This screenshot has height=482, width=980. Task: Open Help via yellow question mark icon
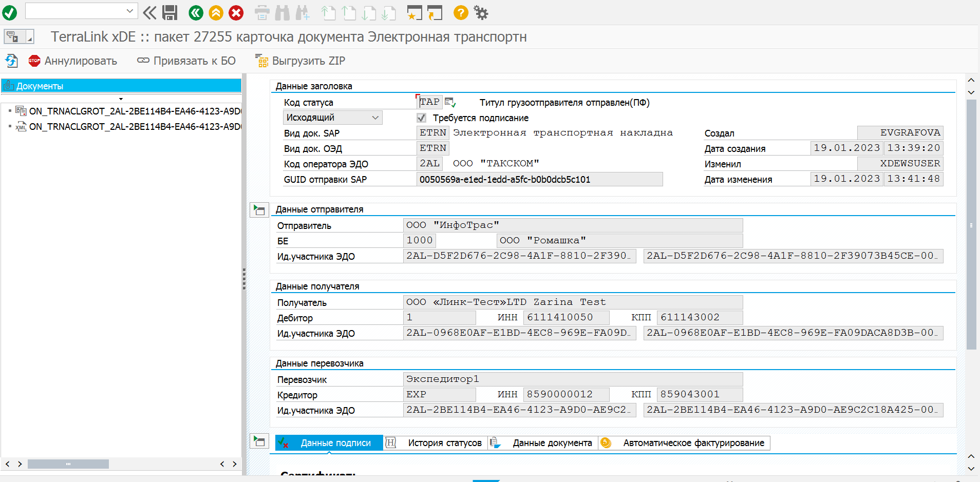pos(461,12)
